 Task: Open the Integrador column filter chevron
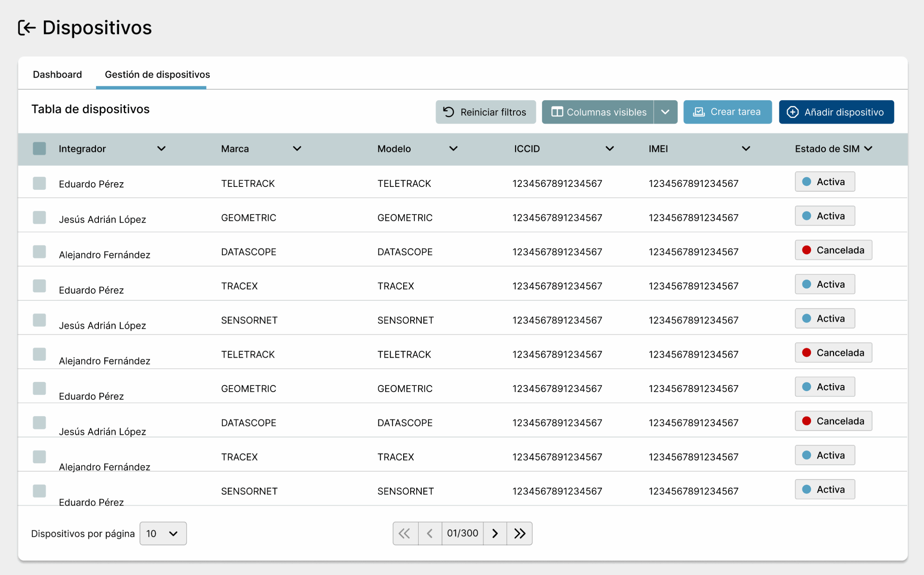click(161, 148)
